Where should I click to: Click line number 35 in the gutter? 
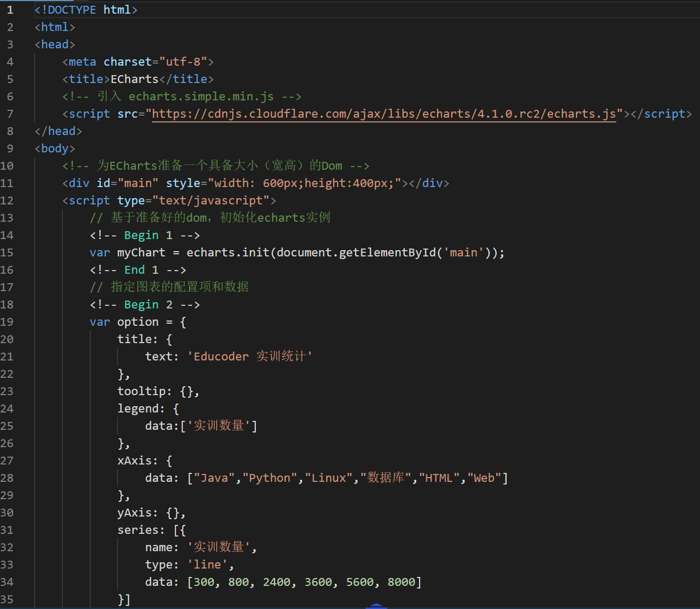(7, 600)
